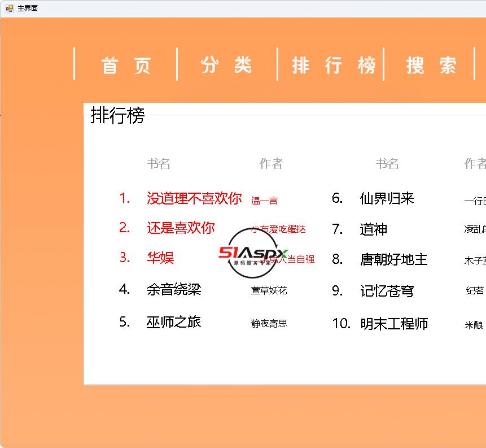Click the app icon in the title bar
This screenshot has width=486, height=448.
tap(9, 8)
